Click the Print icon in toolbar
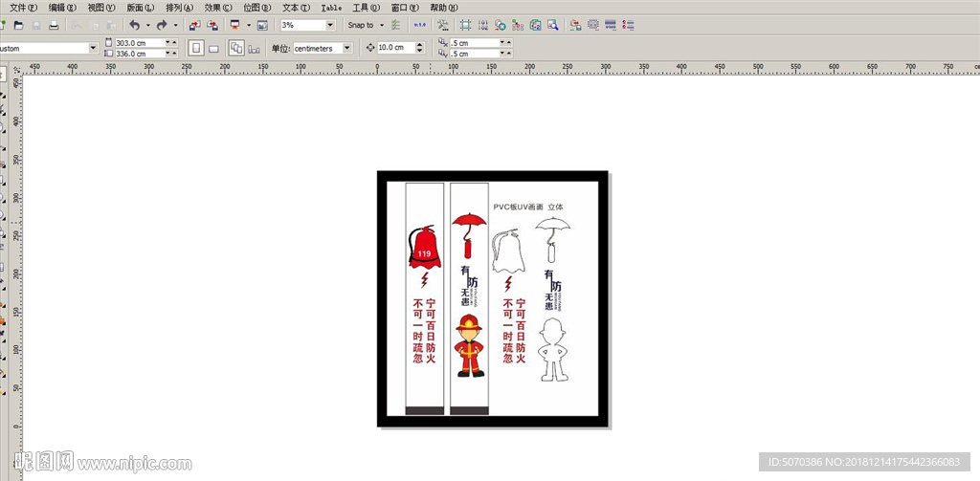The width and height of the screenshot is (980, 481). pos(54,25)
